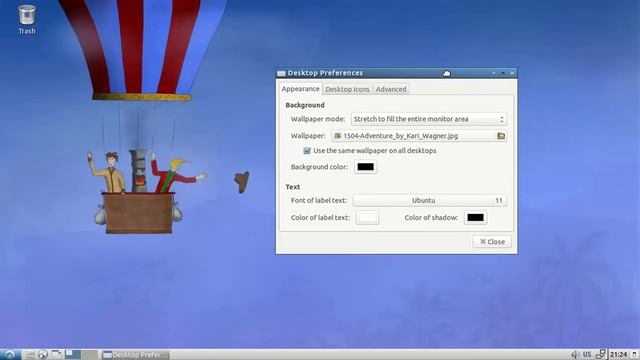Browse for wallpaper file with folder icon

pos(501,136)
